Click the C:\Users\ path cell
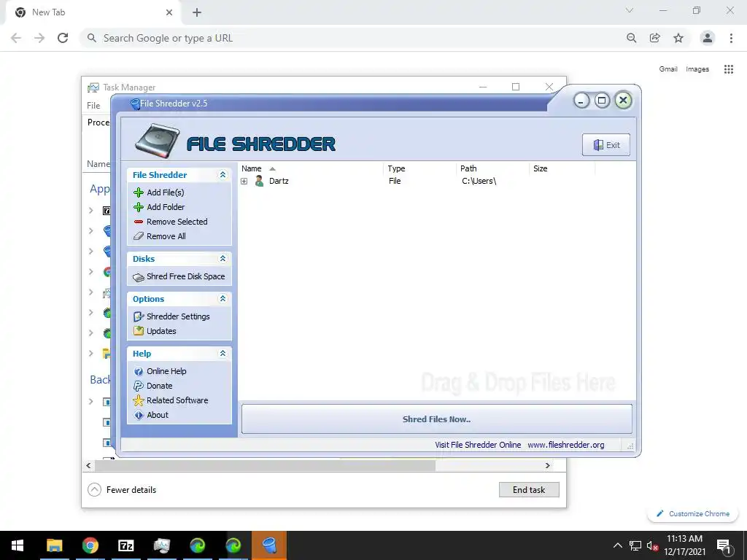Image resolution: width=747 pixels, height=560 pixels. click(479, 181)
